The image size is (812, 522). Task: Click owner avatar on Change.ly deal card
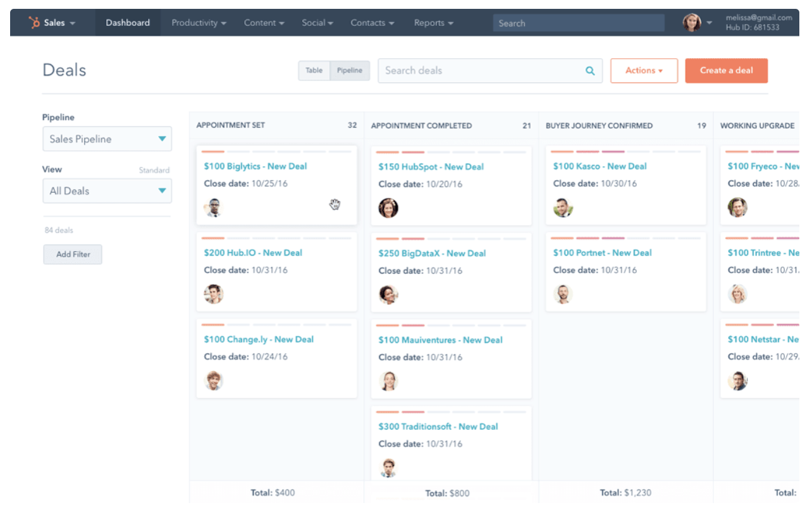214,380
